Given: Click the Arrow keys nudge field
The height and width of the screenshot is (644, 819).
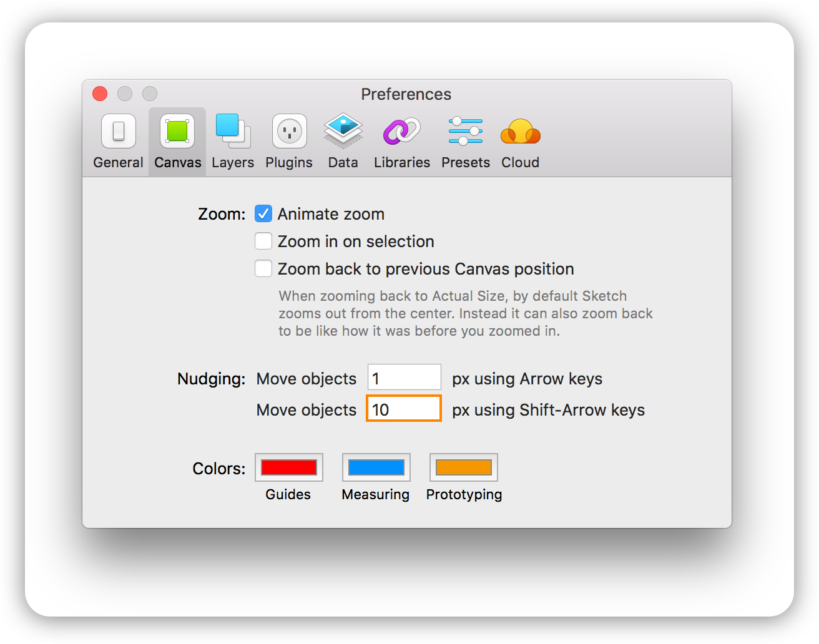Looking at the screenshot, I should coord(405,378).
